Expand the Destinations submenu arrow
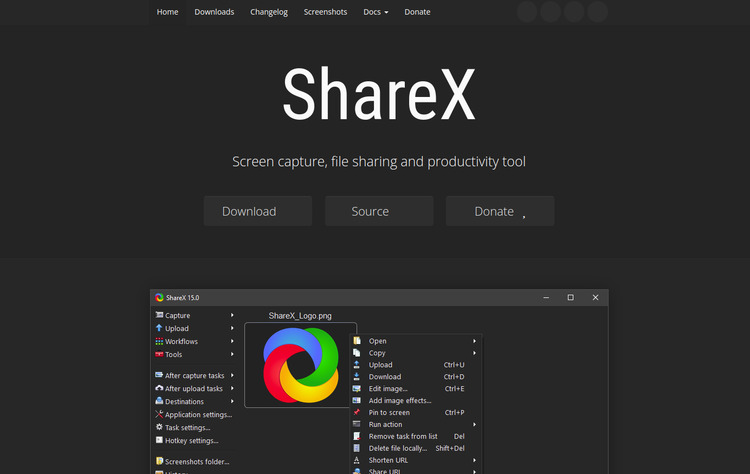 (232, 401)
